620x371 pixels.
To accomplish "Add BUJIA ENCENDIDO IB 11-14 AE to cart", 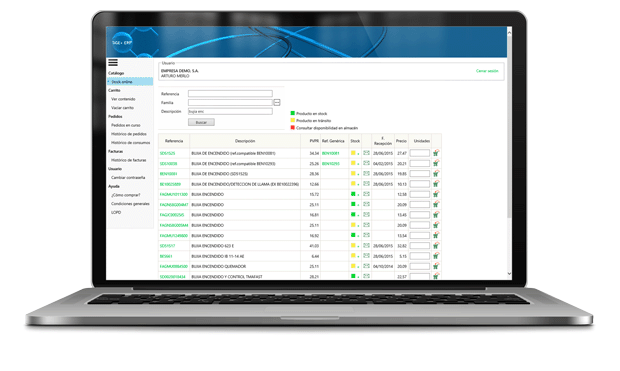I will [436, 256].
